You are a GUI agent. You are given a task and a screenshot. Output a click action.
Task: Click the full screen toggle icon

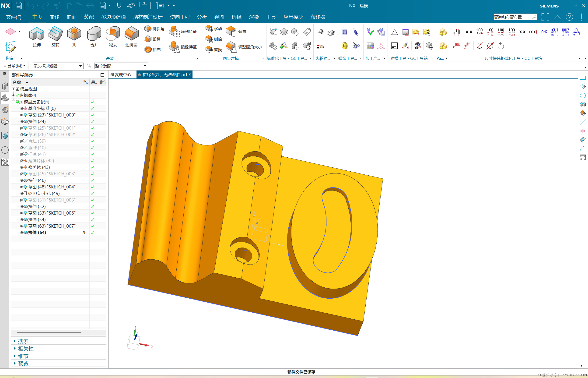[545, 17]
